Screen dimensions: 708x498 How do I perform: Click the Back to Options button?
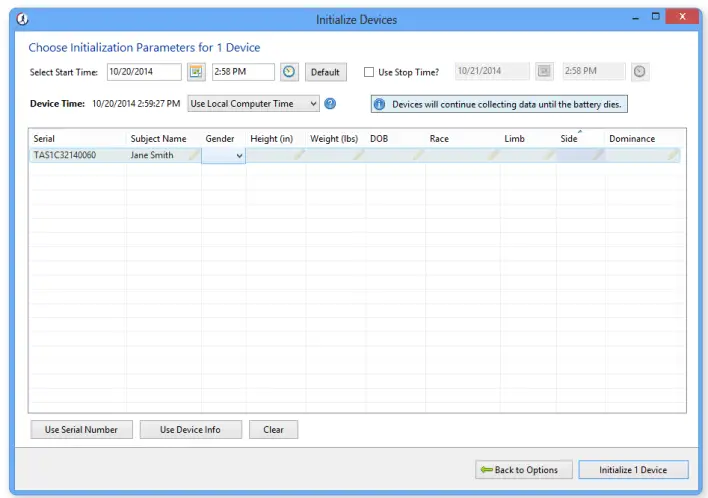(x=524, y=470)
